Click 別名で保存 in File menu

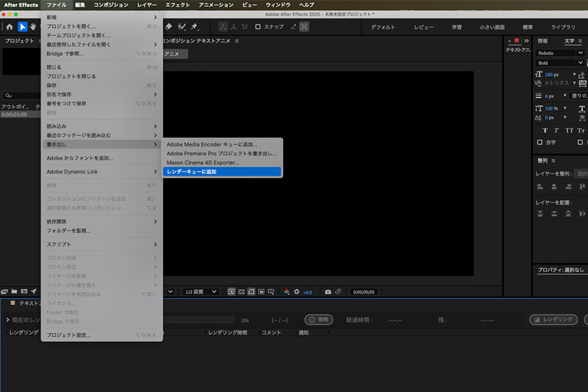pos(101,94)
